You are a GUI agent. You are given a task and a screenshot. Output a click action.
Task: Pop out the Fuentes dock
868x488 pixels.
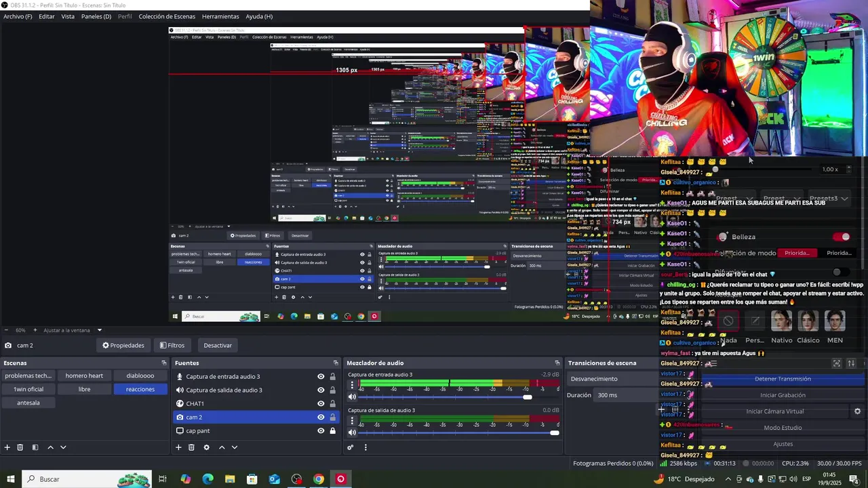tap(335, 363)
